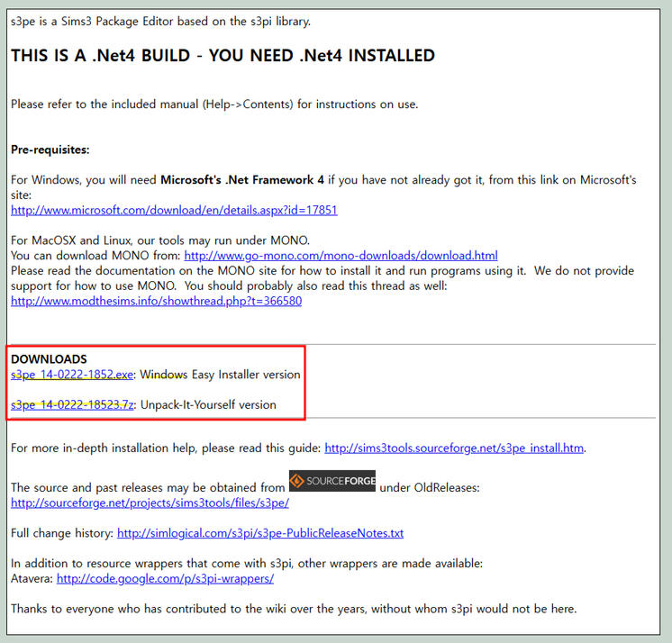
Task: Open the s3pe-PublicReleaseNotes.txt change history link
Action: coord(260,533)
